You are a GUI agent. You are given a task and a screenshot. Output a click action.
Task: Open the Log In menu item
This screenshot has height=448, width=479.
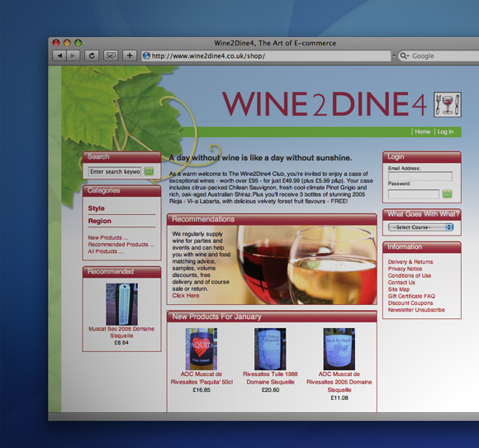pyautogui.click(x=445, y=131)
